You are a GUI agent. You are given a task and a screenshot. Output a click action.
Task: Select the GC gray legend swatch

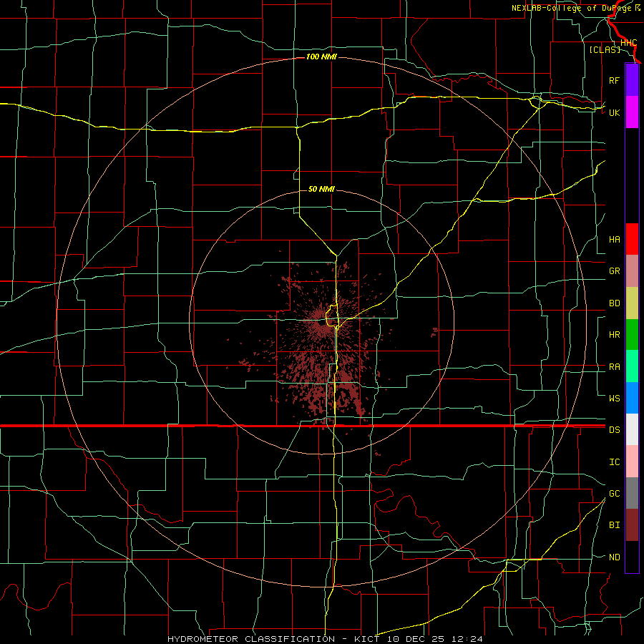(632, 493)
